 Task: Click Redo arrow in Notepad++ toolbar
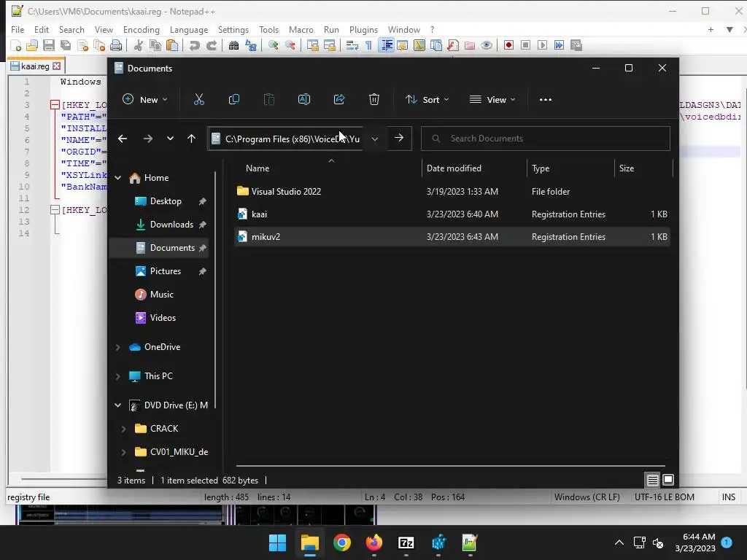211,45
